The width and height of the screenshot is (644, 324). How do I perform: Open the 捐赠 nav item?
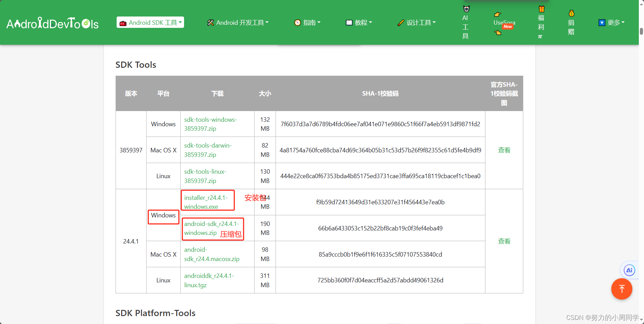point(571,22)
